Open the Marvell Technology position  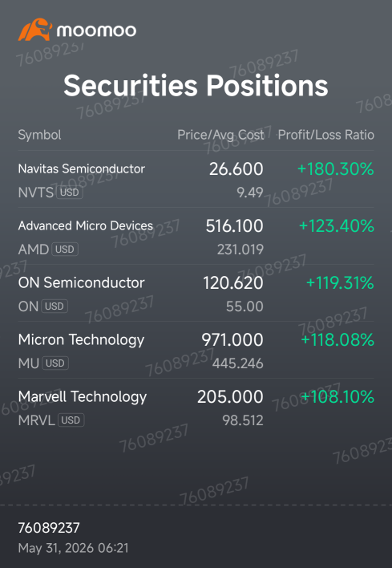(196, 407)
